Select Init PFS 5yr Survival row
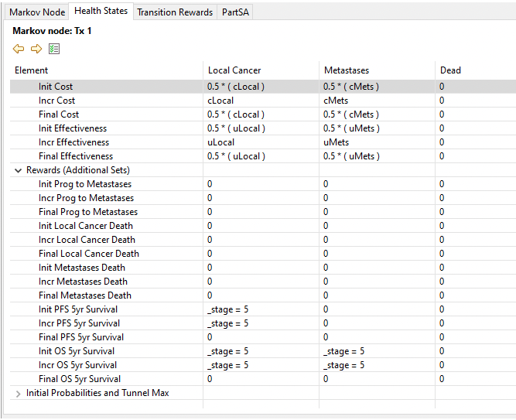 (263, 309)
